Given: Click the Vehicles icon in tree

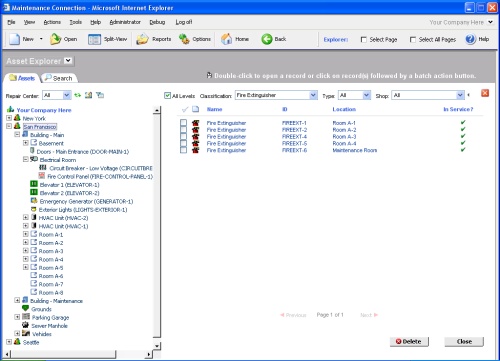Looking at the screenshot, I should coord(26,333).
